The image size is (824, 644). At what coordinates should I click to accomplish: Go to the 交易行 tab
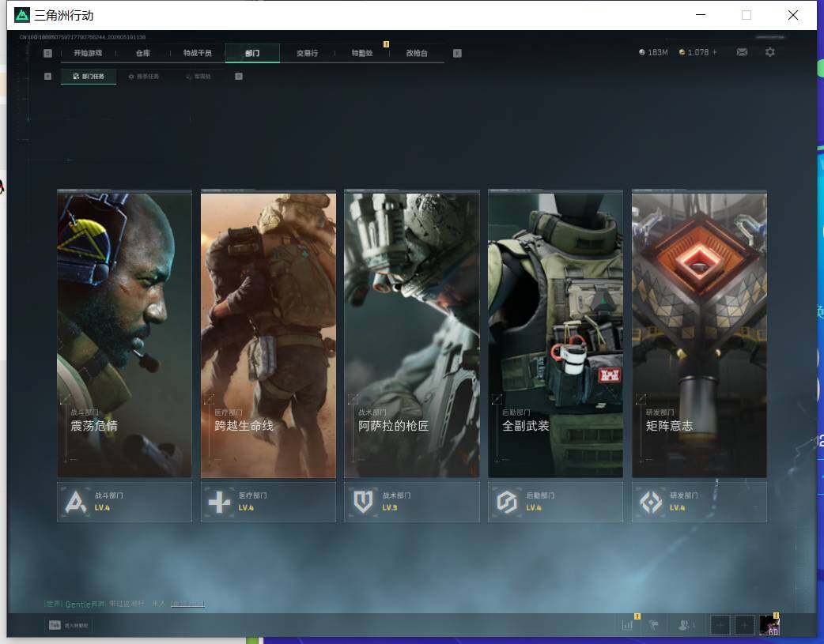[307, 53]
